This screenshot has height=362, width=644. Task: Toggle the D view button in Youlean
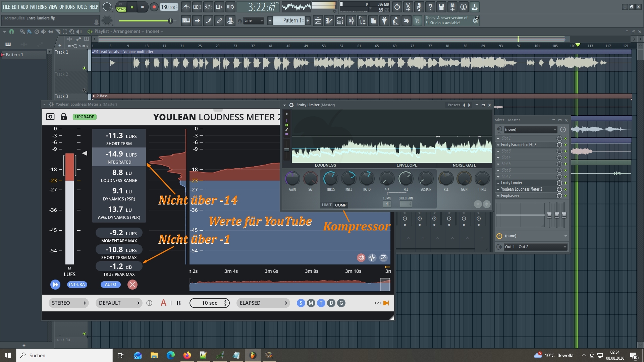pos(331,303)
